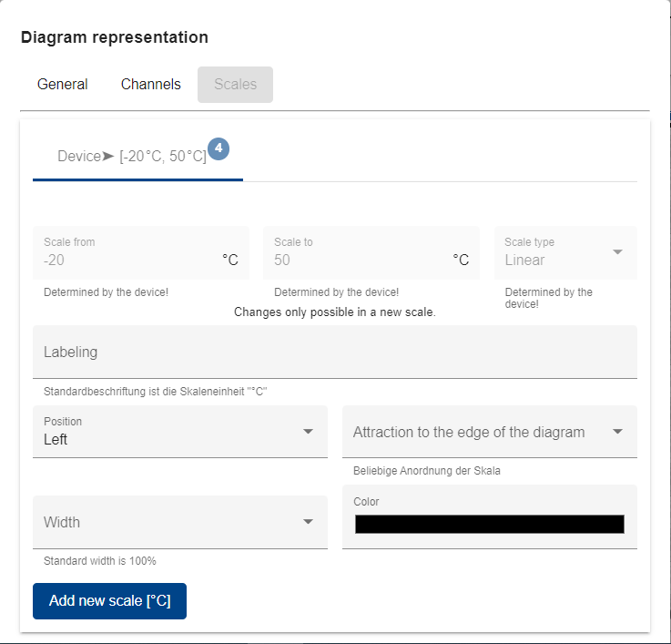Switch to the General tab
This screenshot has width=671, height=644.
tap(63, 85)
